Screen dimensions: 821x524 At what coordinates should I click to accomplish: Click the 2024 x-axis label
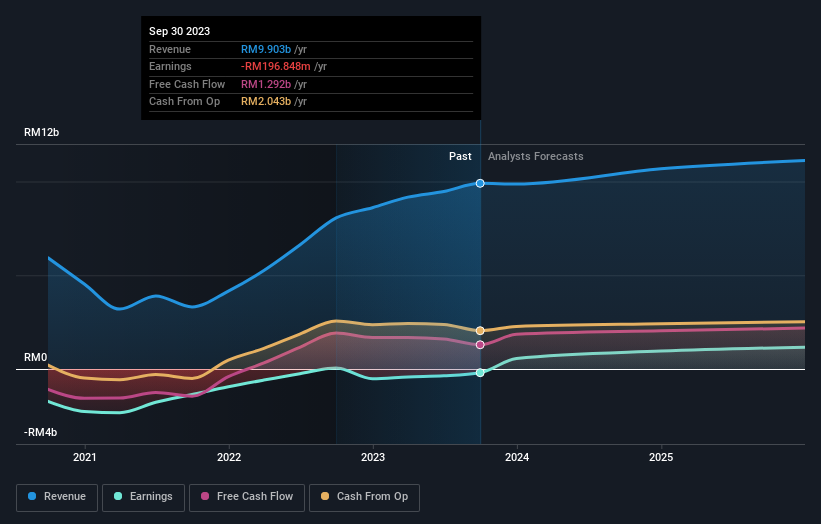pos(517,457)
